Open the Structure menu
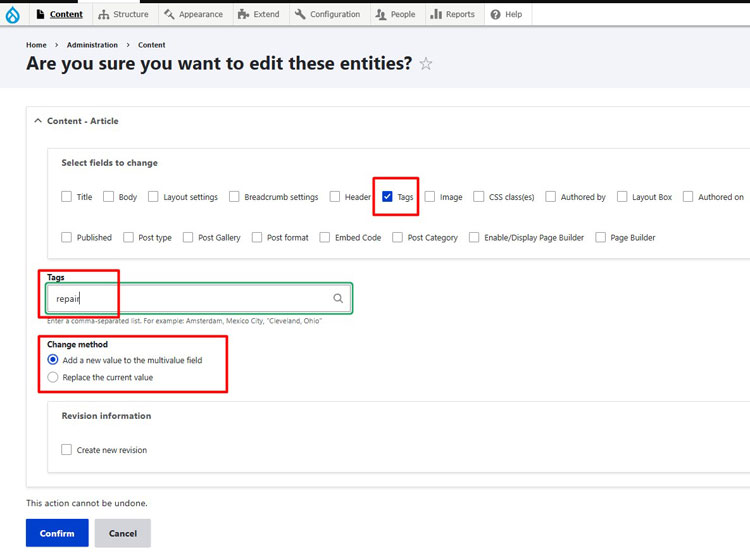750x553 pixels. coord(123,14)
